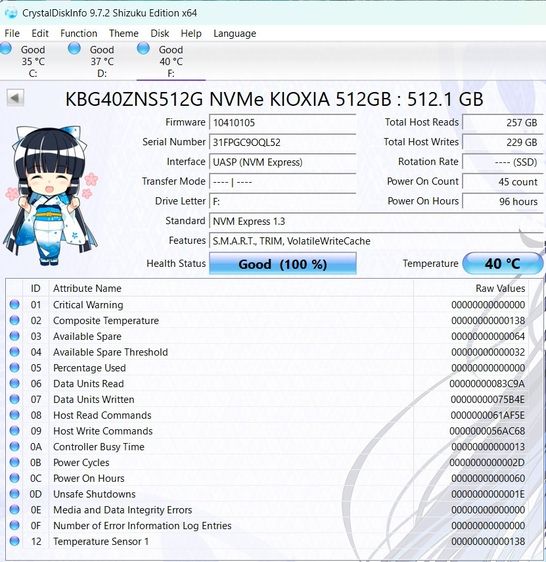This screenshot has width=546, height=562.
Task: Click the Attribute Name column header
Action: click(x=87, y=288)
